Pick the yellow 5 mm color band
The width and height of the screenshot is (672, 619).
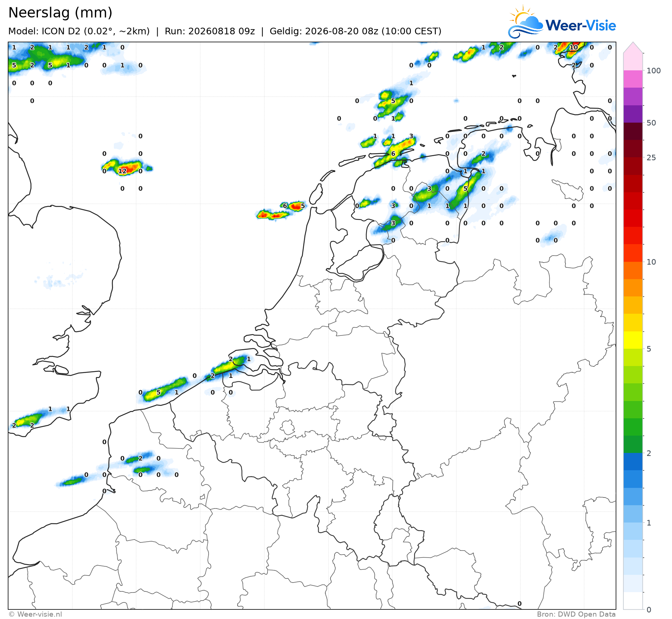coord(633,340)
